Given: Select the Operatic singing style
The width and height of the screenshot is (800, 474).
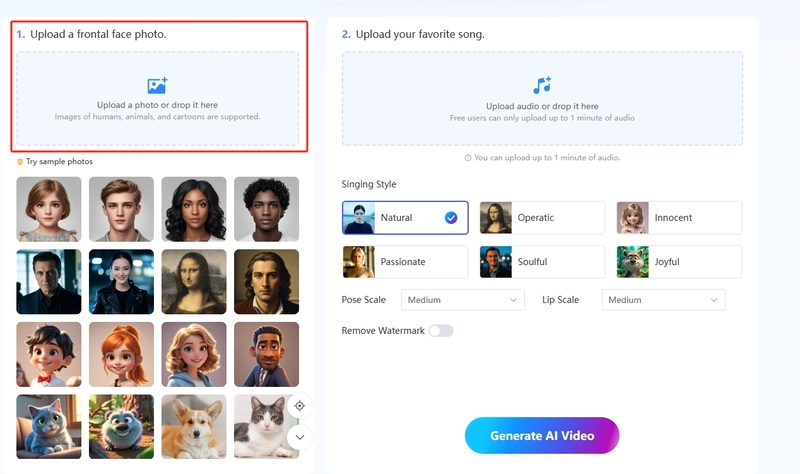Looking at the screenshot, I should pos(542,218).
